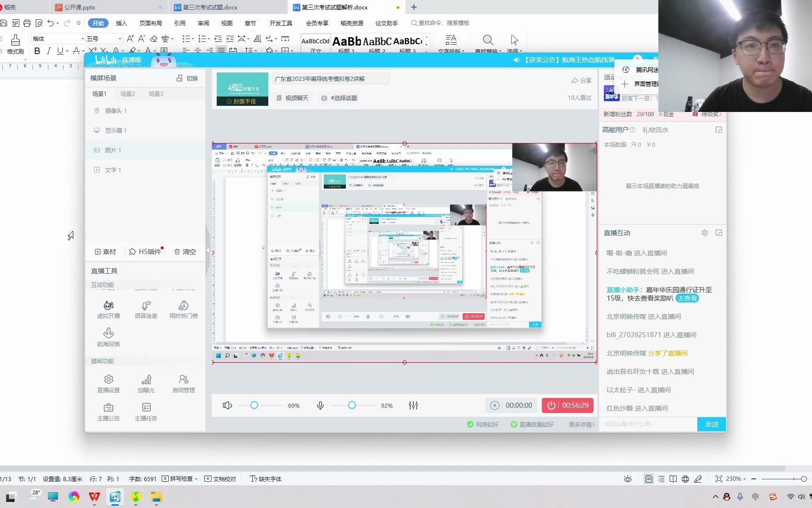Open 限时热门榜 hot ranking tool
812x508 pixels.
point(184,310)
